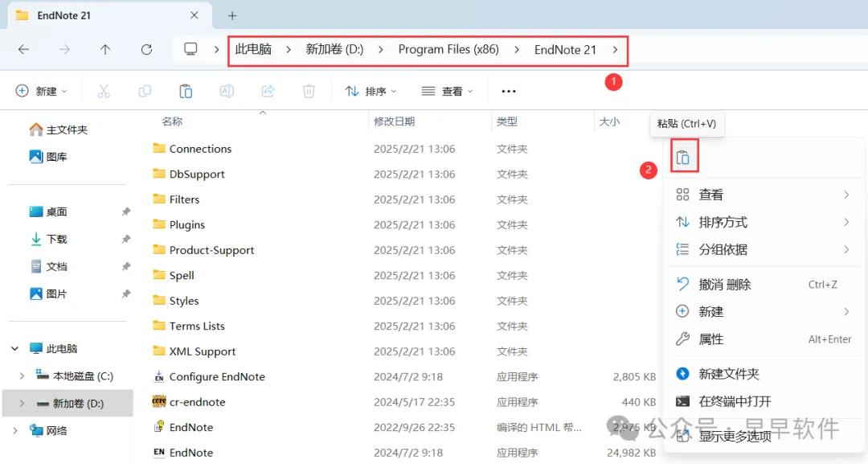
Task: Go up one folder level
Action: pyautogui.click(x=105, y=50)
